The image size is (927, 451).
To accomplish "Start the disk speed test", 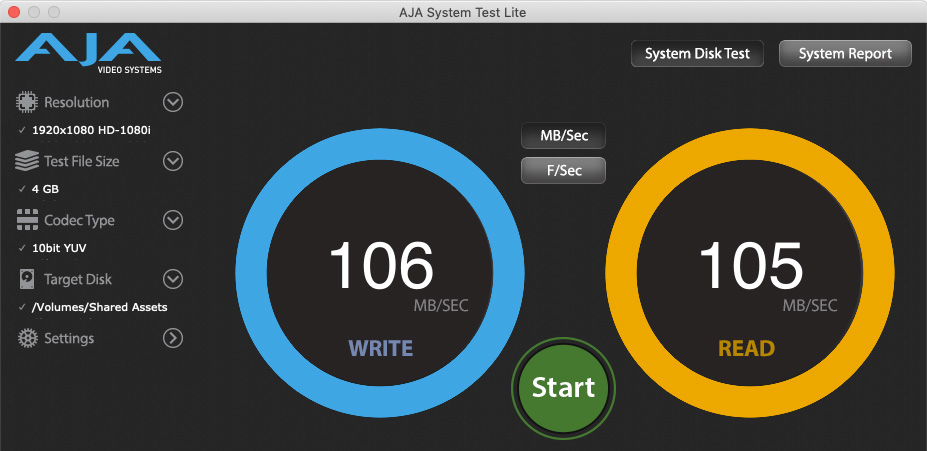I will click(563, 388).
